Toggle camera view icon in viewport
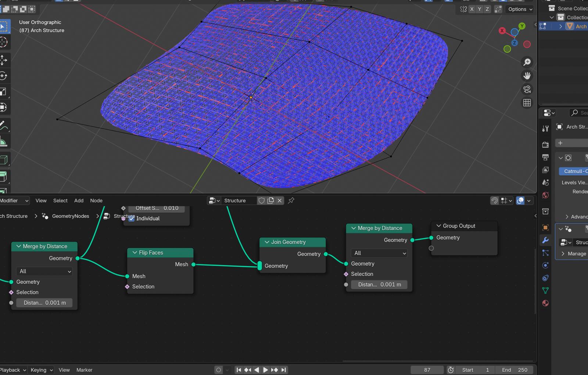This screenshot has width=588, height=375. click(x=527, y=89)
